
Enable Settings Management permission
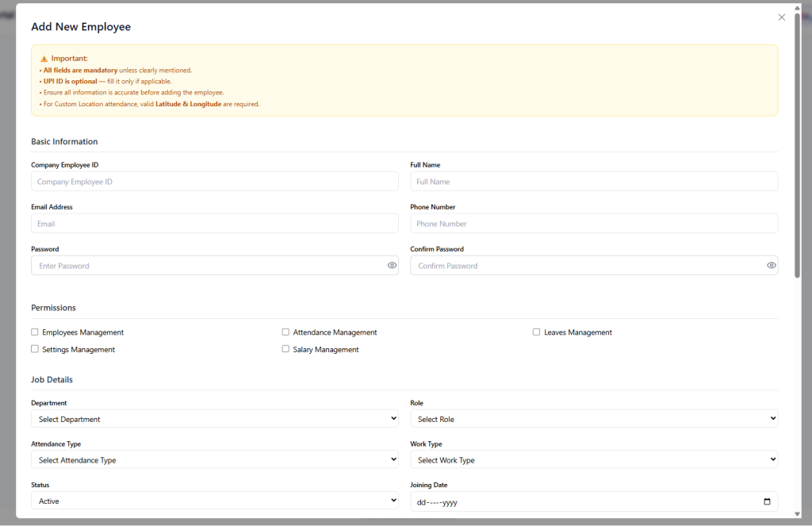click(35, 349)
